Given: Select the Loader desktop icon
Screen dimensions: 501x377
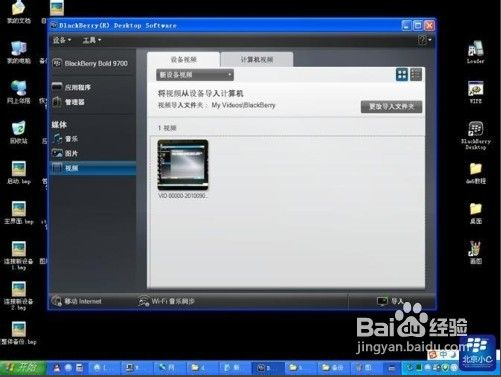Looking at the screenshot, I should (476, 52).
